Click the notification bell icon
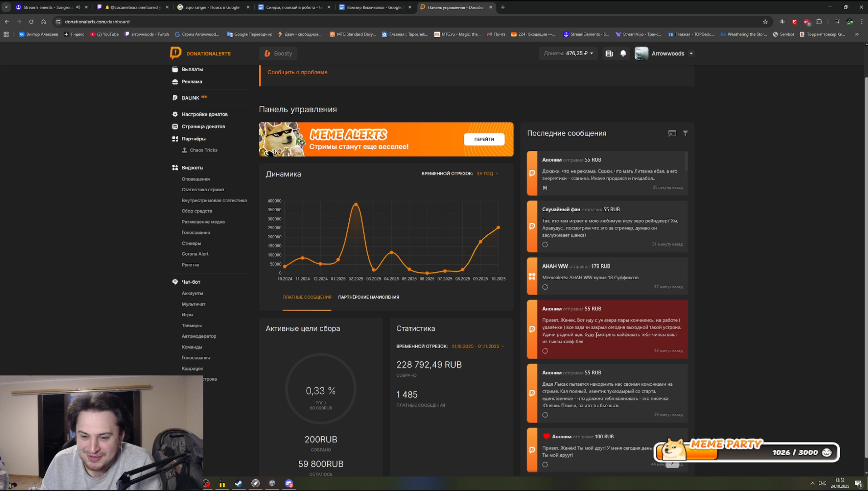 [x=623, y=53]
